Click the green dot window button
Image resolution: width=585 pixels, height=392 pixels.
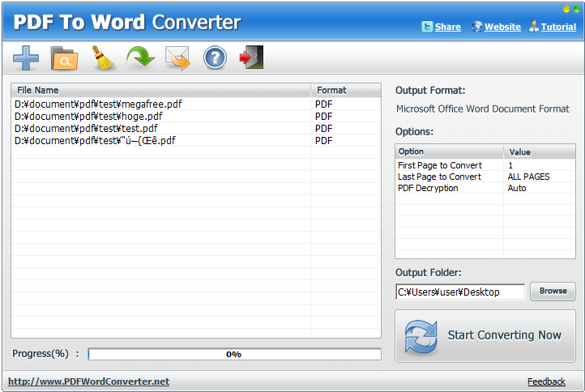pyautogui.click(x=576, y=10)
